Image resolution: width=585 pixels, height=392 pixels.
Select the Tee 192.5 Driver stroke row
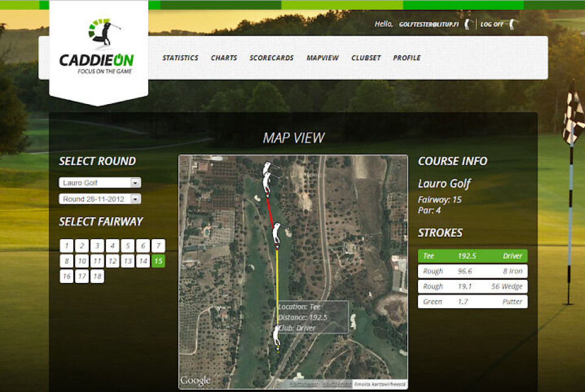pos(473,256)
